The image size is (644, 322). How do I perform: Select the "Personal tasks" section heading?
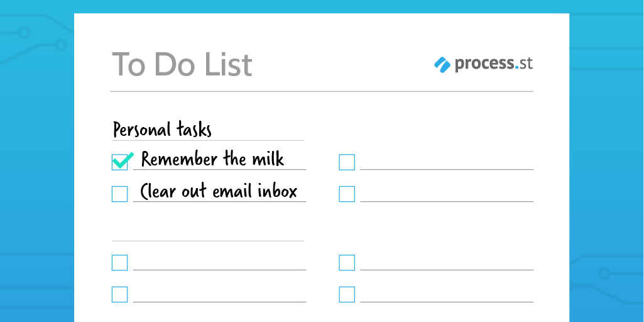pos(162,130)
